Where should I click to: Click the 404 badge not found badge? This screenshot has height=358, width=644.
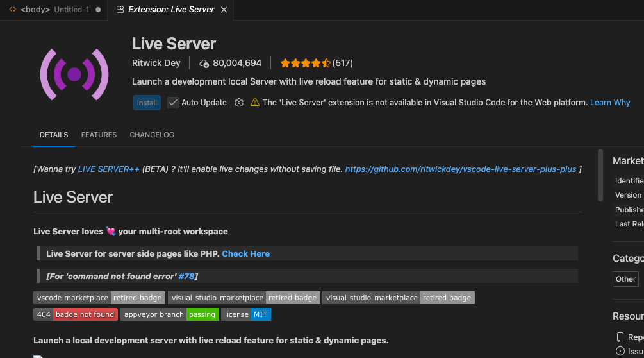coord(76,314)
